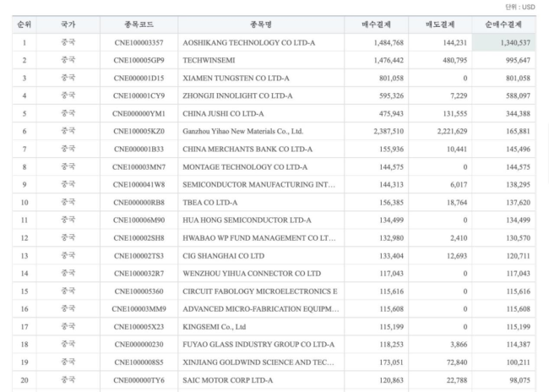Click stock code CNE000001D15

point(139,78)
